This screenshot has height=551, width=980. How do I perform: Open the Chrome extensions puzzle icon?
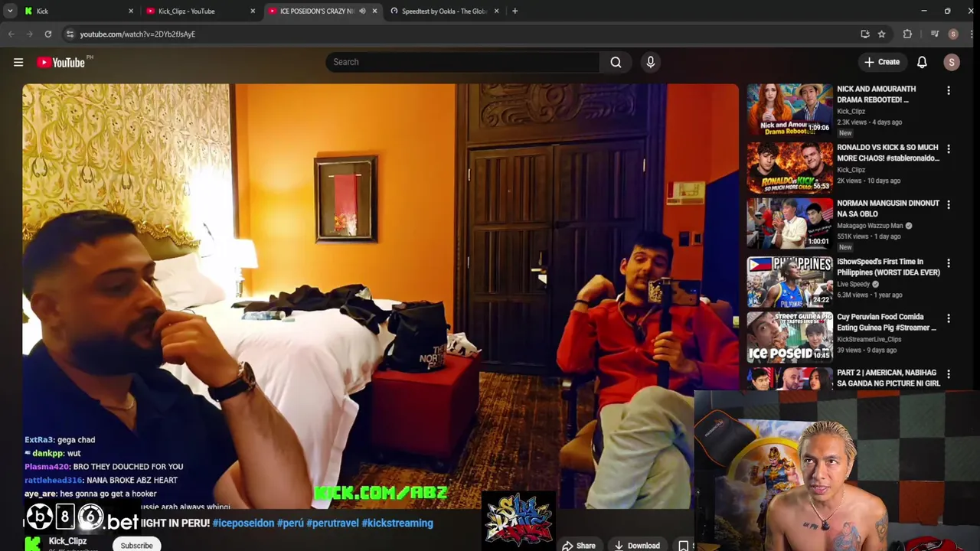[x=907, y=34]
